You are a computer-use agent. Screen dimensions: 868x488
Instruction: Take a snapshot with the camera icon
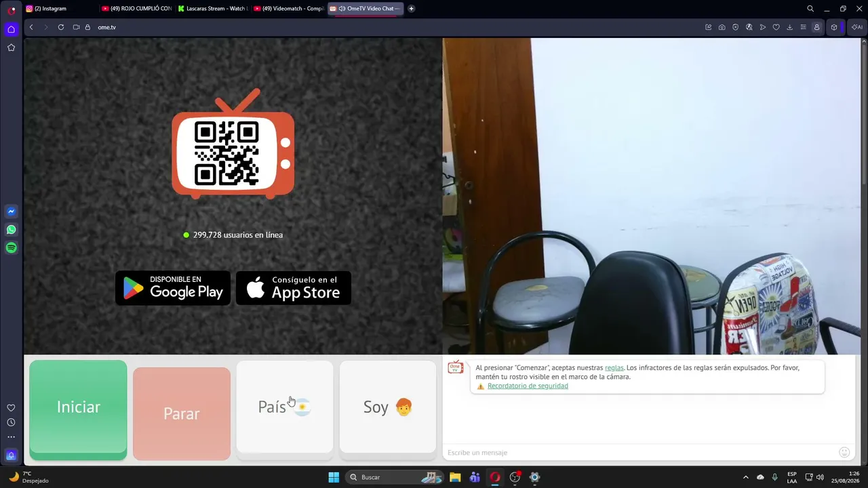[x=722, y=27]
